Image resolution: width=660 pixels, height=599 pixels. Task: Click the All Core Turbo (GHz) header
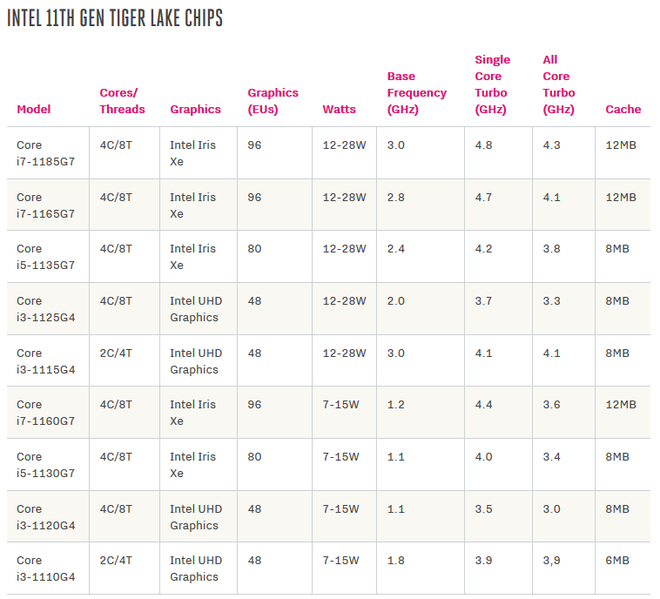click(558, 85)
